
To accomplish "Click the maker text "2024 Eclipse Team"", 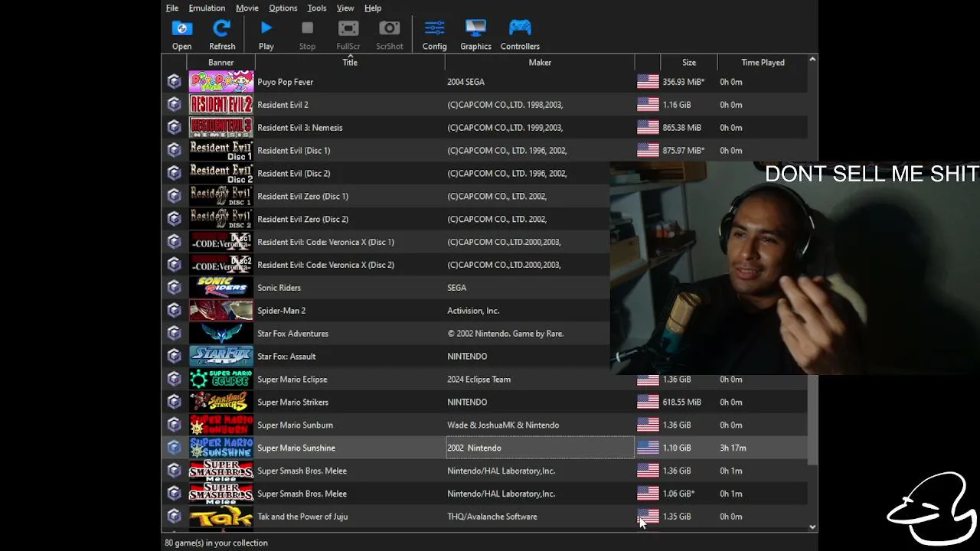I will (x=479, y=379).
